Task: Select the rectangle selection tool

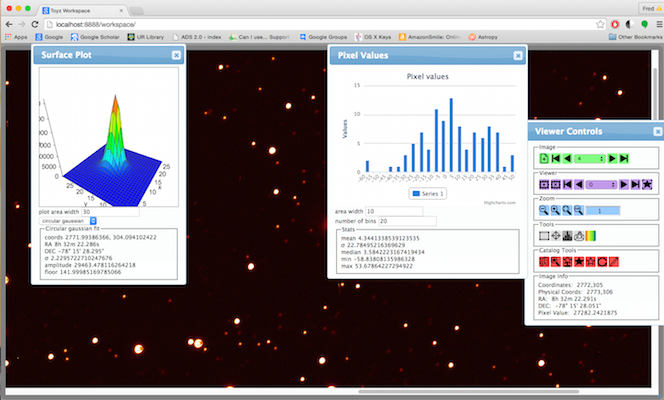Action: click(x=544, y=236)
